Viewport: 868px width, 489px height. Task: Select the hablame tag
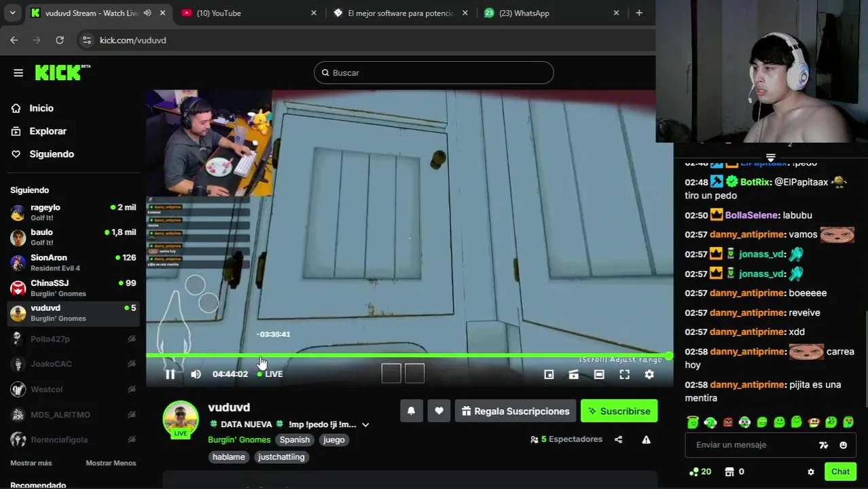[x=229, y=457]
